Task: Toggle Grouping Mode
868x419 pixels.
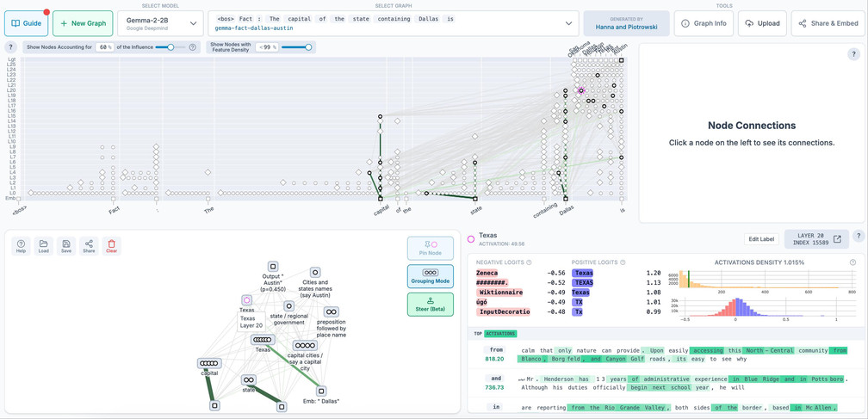Action: pos(431,276)
